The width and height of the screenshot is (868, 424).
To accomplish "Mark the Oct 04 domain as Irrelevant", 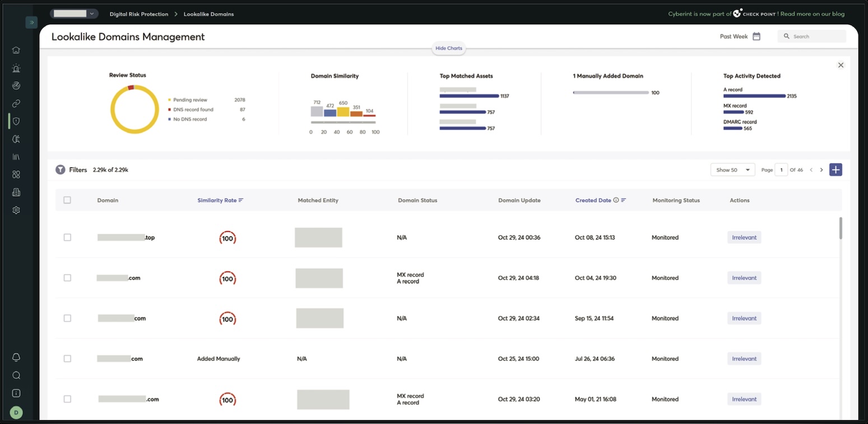I will [744, 278].
